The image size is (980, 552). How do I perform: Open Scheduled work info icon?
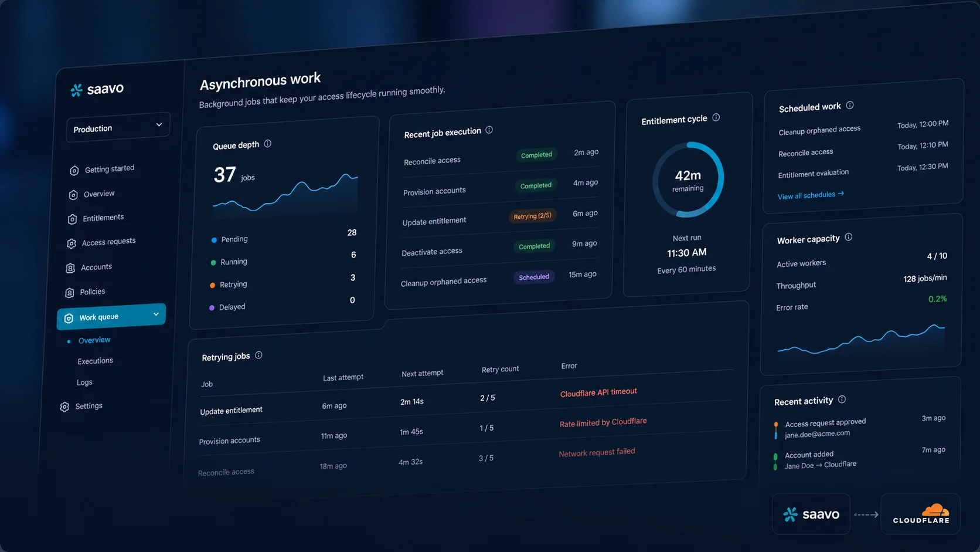[850, 105]
